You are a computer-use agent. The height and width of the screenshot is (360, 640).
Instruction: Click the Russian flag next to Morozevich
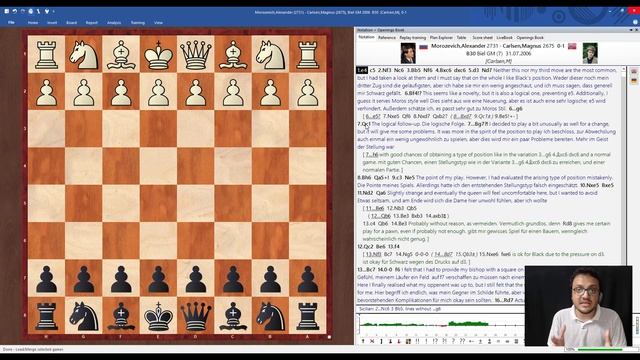point(423,47)
